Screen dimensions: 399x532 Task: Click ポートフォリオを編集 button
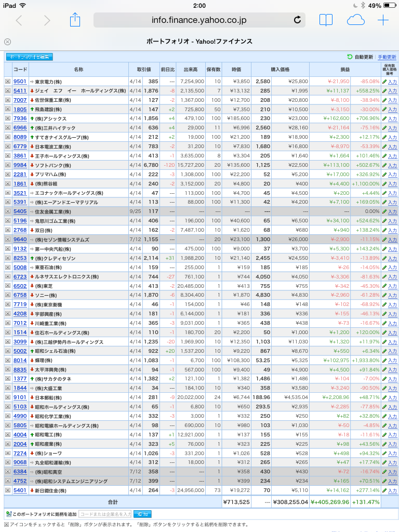pos(30,57)
